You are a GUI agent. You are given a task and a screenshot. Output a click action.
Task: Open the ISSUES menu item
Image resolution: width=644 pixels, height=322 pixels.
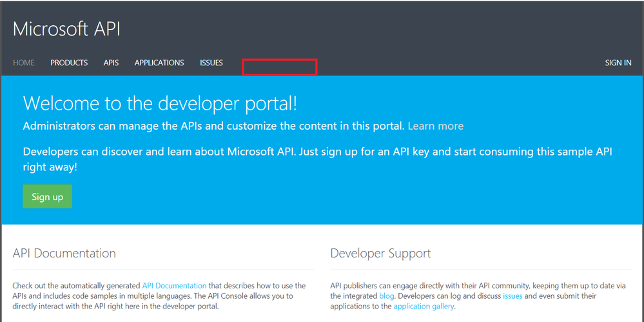click(211, 63)
